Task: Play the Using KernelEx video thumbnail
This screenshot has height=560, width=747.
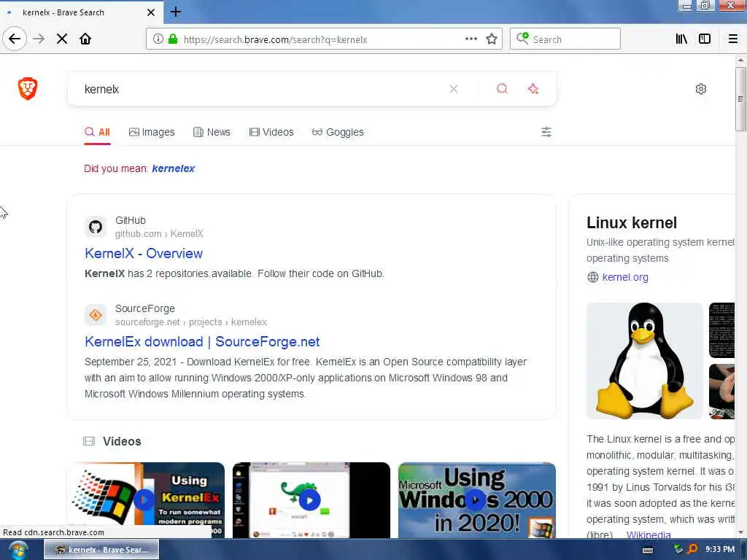Action: point(146,500)
